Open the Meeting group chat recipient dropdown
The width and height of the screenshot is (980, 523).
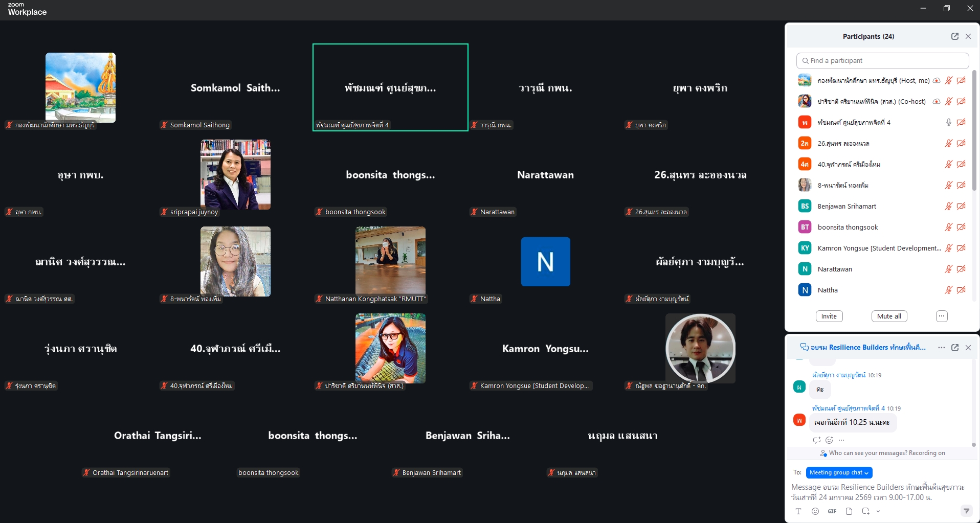[x=839, y=473]
